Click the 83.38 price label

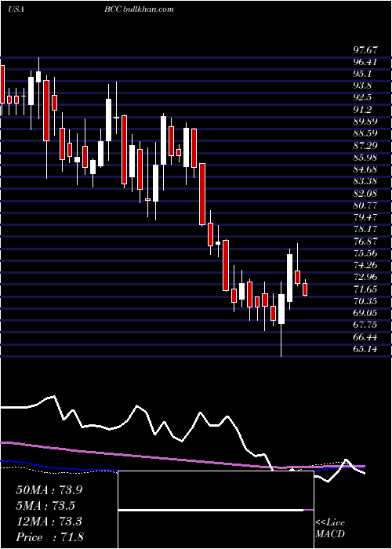pyautogui.click(x=365, y=181)
